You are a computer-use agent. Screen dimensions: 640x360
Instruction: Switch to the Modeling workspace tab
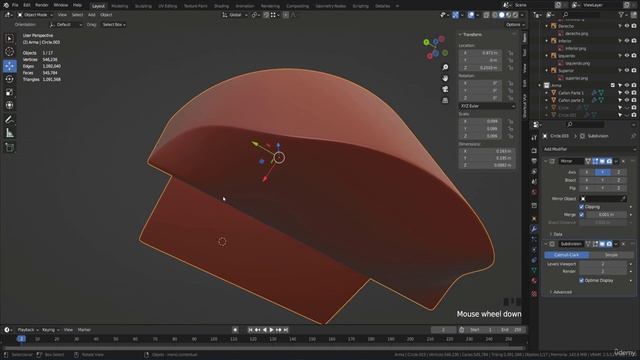pos(120,6)
